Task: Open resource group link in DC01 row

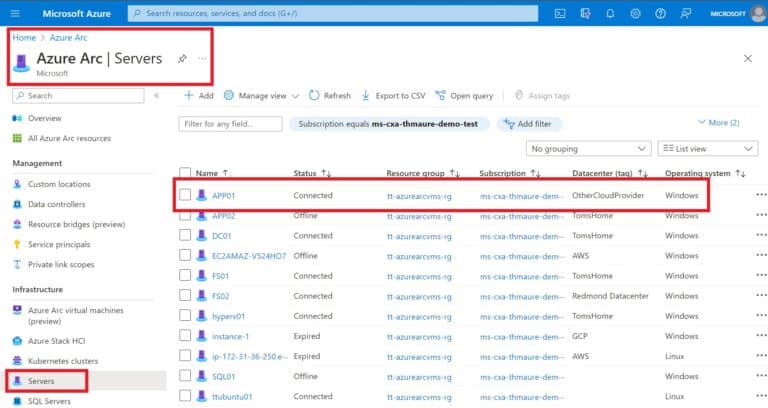Action: (x=419, y=236)
